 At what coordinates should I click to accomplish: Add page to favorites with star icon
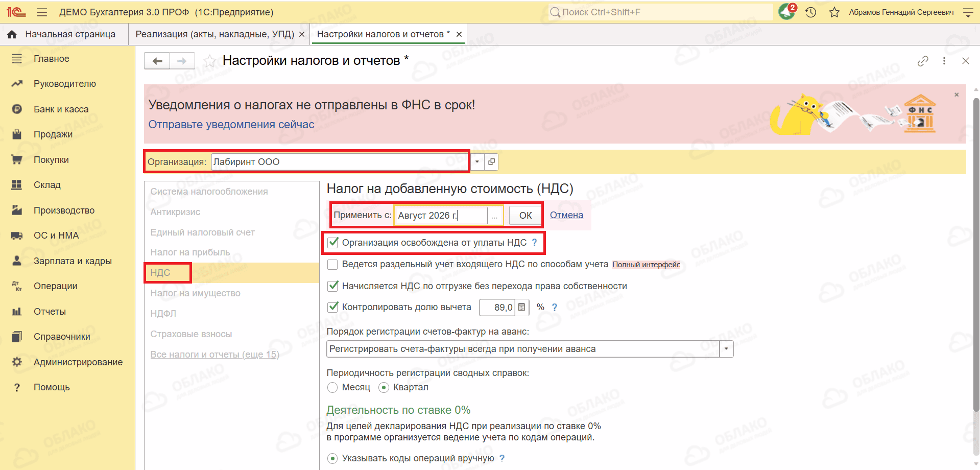pos(209,61)
